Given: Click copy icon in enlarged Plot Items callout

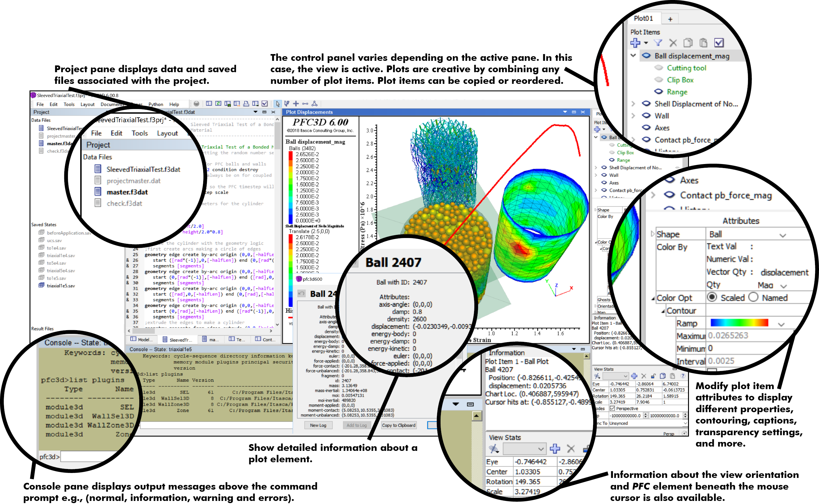Looking at the screenshot, I should 688,43.
